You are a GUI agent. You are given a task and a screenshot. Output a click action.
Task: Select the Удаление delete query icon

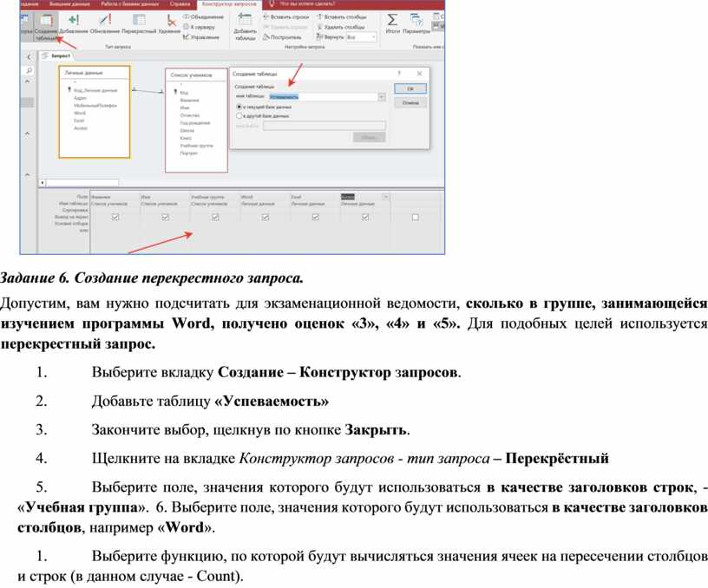(170, 24)
